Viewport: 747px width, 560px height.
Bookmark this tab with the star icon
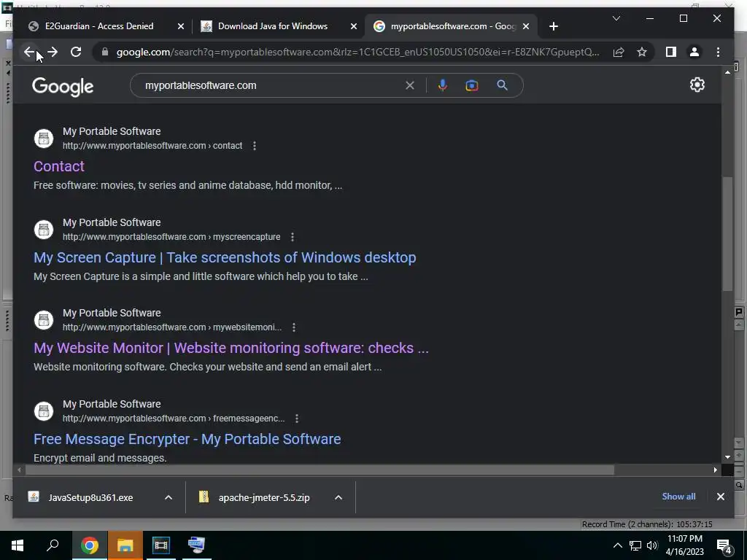(x=642, y=52)
